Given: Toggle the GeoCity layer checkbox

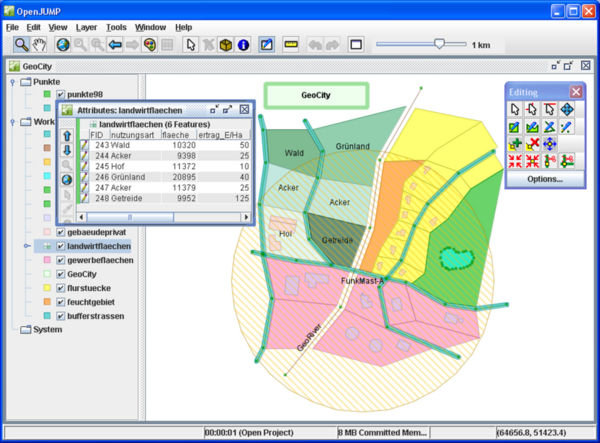Looking at the screenshot, I should click(60, 274).
